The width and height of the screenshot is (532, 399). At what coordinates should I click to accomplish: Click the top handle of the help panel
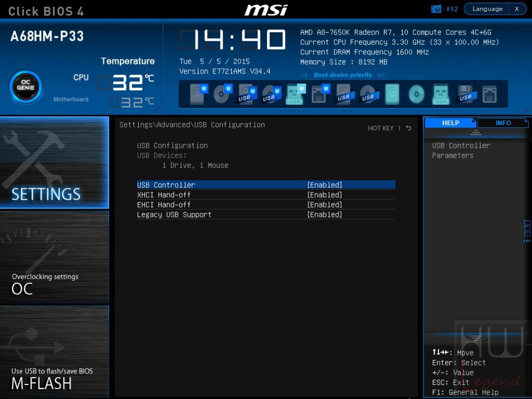[476, 132]
